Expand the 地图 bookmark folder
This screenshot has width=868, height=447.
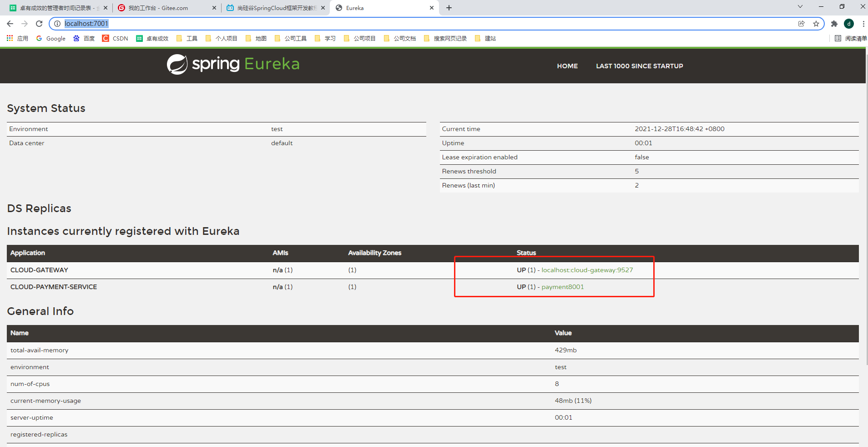256,38
